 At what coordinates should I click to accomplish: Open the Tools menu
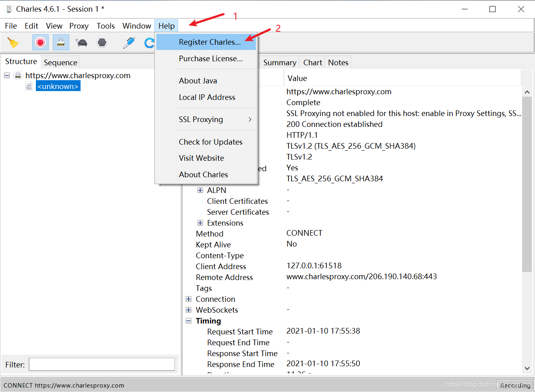click(x=106, y=26)
